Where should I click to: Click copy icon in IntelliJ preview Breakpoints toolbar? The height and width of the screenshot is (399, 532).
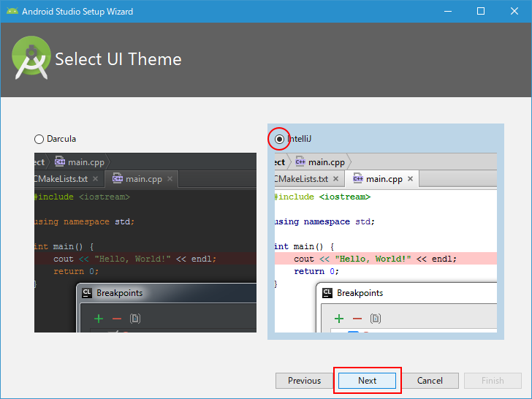375,319
